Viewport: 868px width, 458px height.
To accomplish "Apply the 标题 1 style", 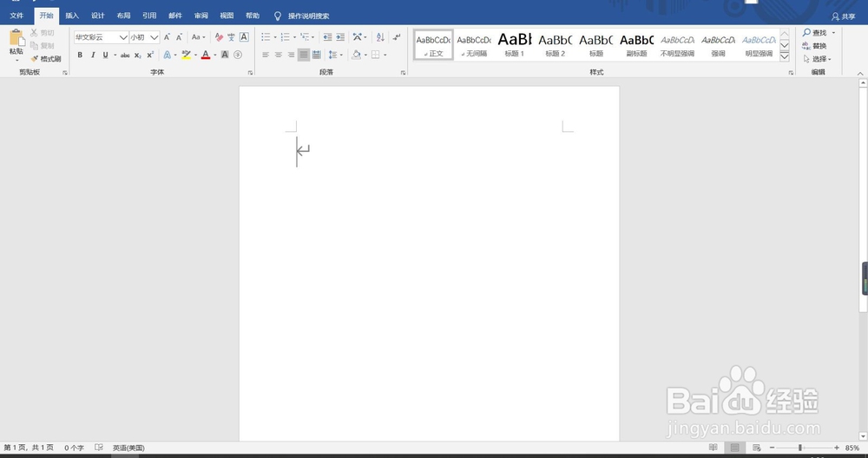I will tap(514, 45).
